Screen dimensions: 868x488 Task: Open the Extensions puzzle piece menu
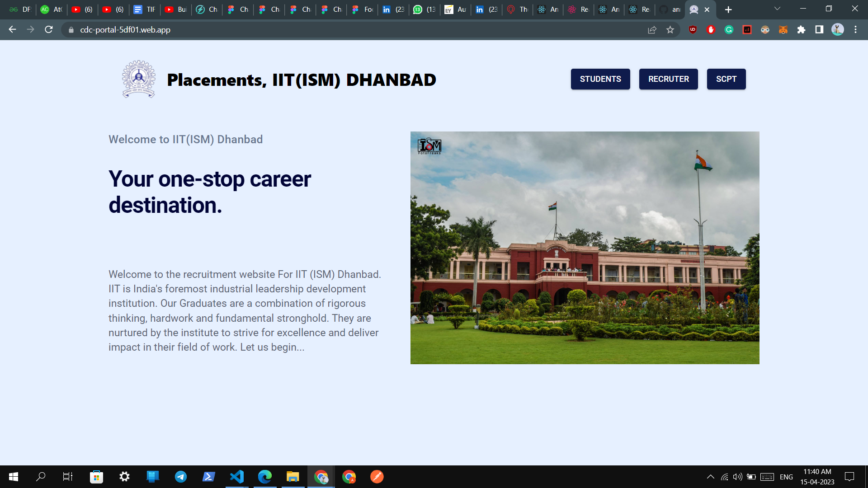[801, 30]
